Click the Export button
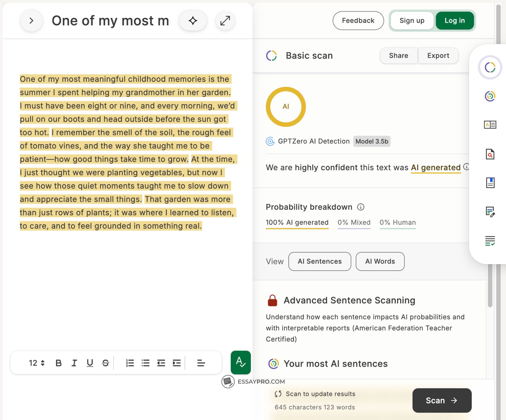 [438, 56]
